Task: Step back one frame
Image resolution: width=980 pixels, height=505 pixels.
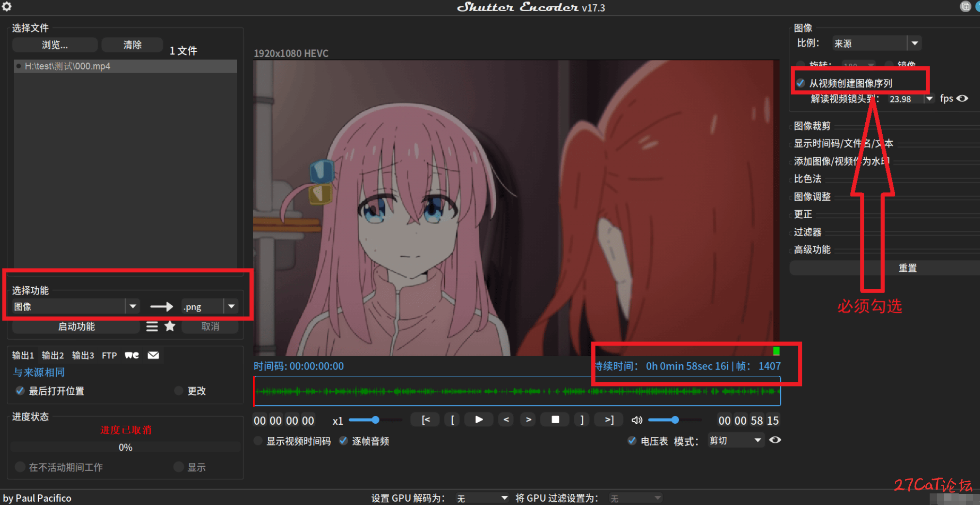Action: 506,419
